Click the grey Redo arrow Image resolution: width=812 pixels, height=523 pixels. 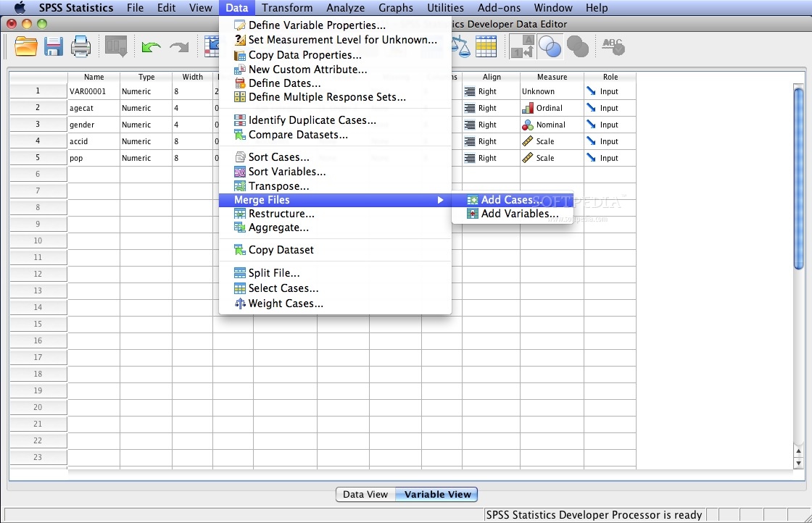point(179,47)
